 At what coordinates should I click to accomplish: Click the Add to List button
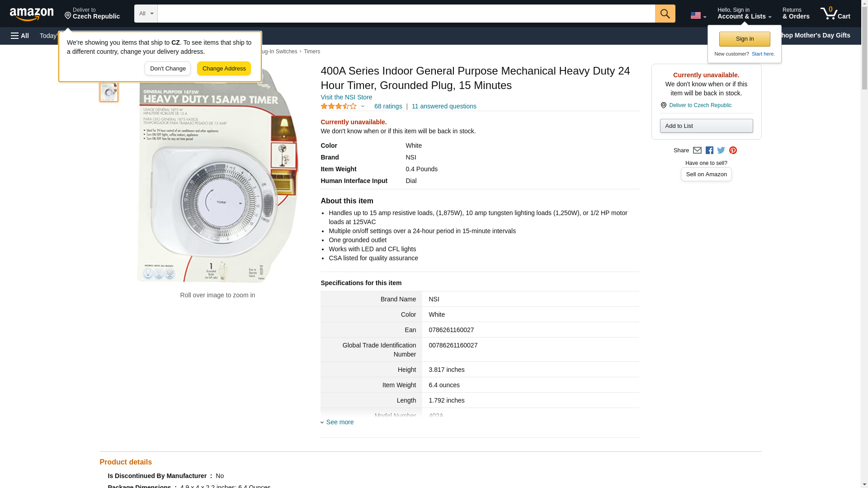(706, 126)
